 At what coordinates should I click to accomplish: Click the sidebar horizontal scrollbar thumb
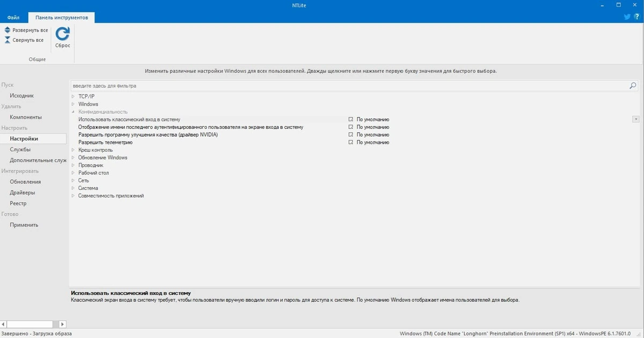(29, 324)
